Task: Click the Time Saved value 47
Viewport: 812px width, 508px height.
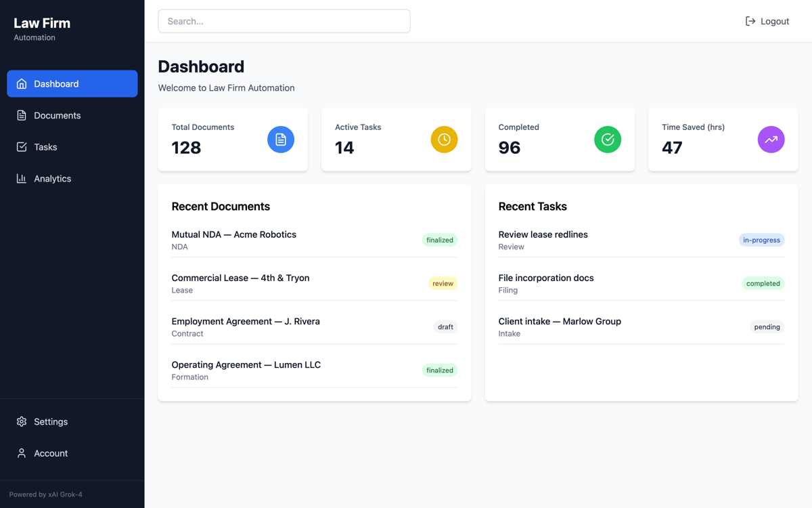Action: click(x=672, y=148)
